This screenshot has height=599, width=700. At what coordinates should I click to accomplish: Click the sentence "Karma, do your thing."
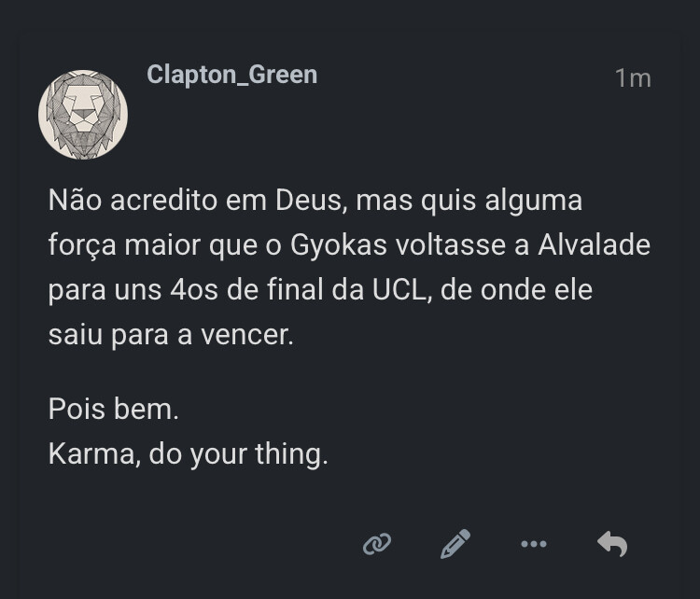tap(188, 454)
